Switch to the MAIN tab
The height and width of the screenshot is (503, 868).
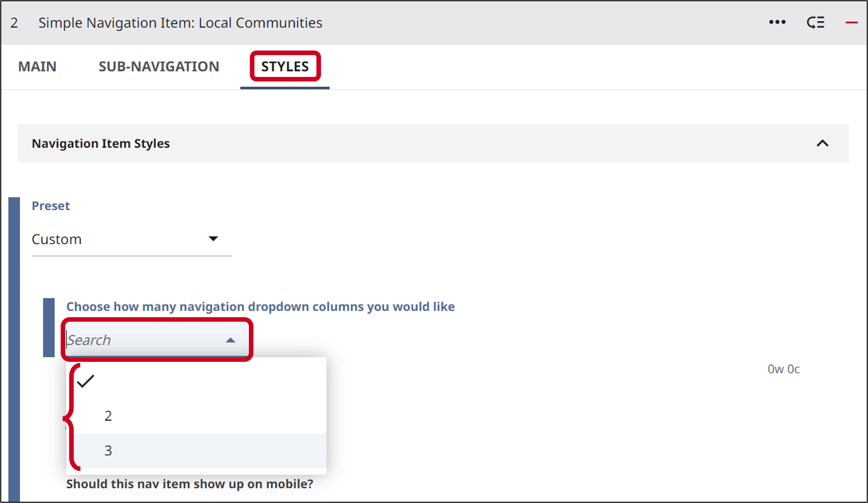coord(37,67)
